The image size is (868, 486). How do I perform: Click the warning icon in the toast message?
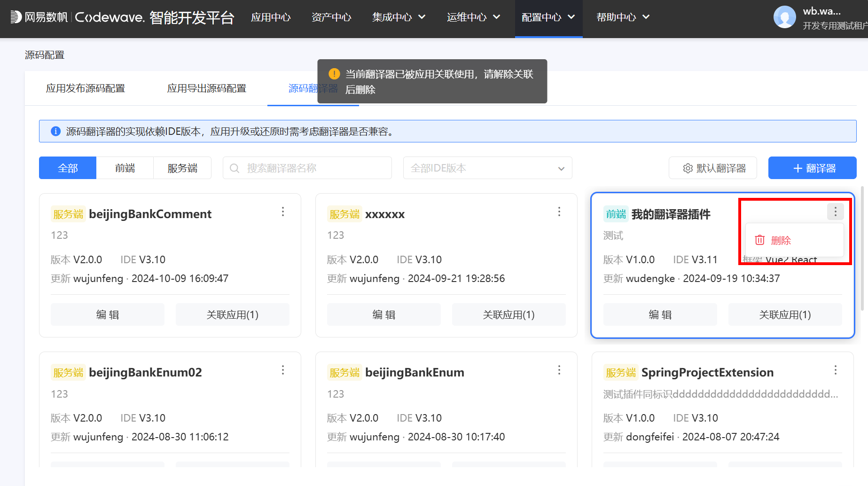coord(334,74)
